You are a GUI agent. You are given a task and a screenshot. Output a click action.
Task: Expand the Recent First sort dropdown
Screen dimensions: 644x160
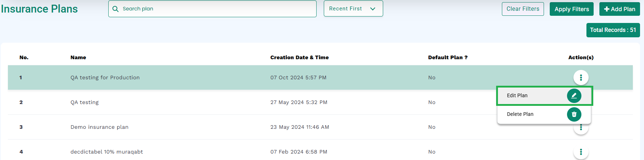coord(353,9)
